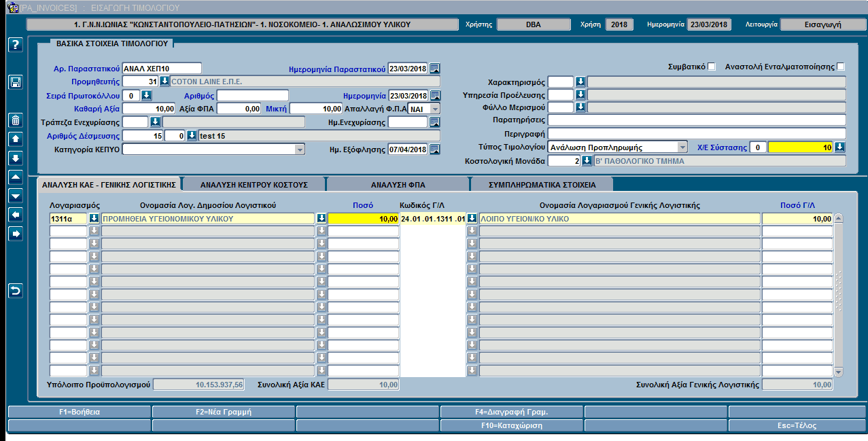
Task: Click the Χρήση value 2018
Action: 619,24
